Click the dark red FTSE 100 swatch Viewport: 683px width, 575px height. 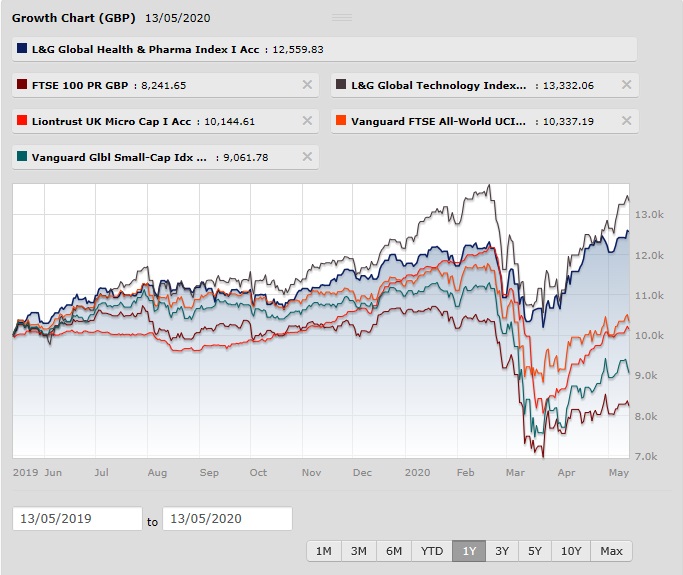click(22, 85)
